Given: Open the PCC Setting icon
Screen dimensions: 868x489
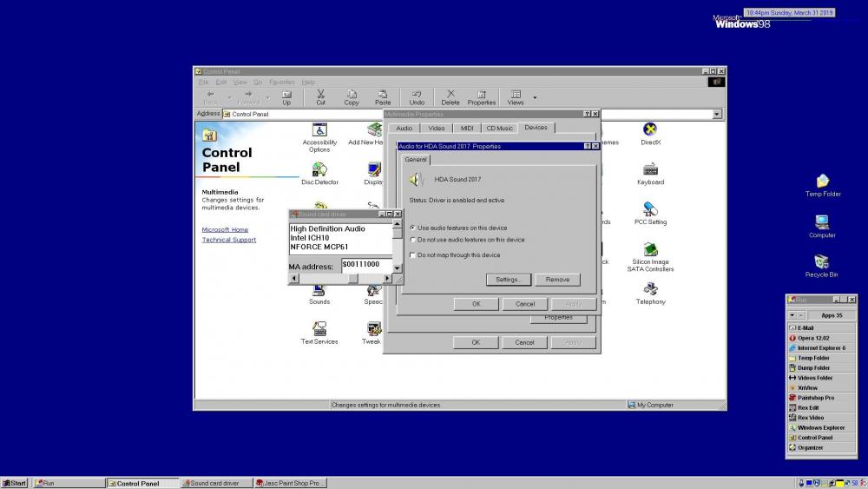Looking at the screenshot, I should click(x=650, y=211).
